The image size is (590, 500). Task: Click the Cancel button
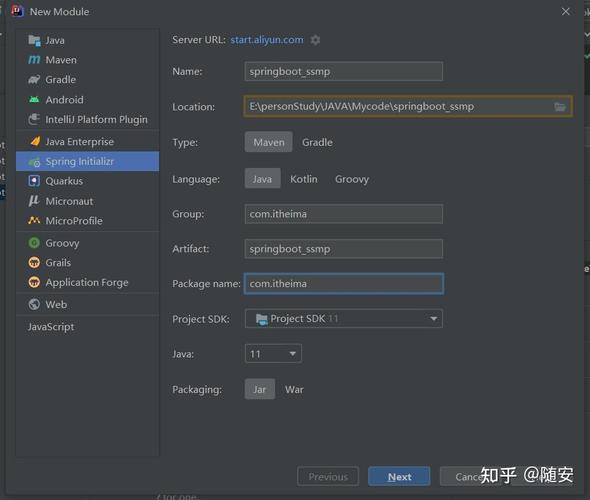tap(470, 476)
